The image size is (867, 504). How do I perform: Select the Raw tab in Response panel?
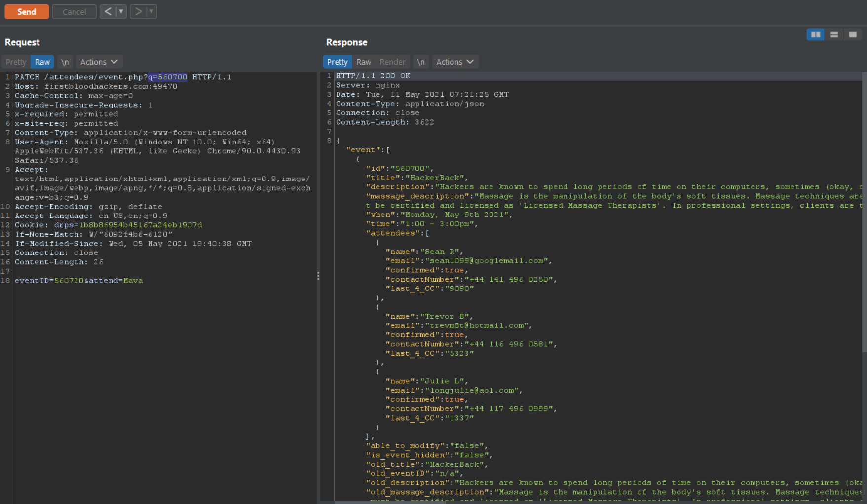364,62
